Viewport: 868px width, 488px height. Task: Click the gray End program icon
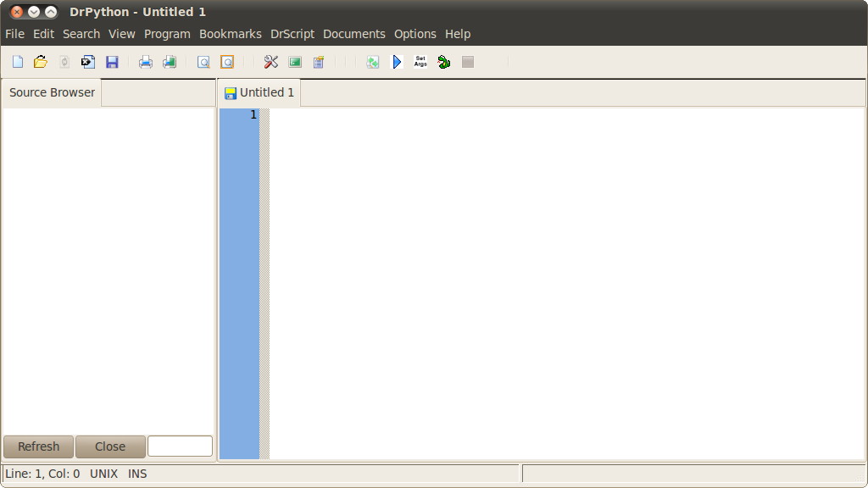click(x=468, y=62)
